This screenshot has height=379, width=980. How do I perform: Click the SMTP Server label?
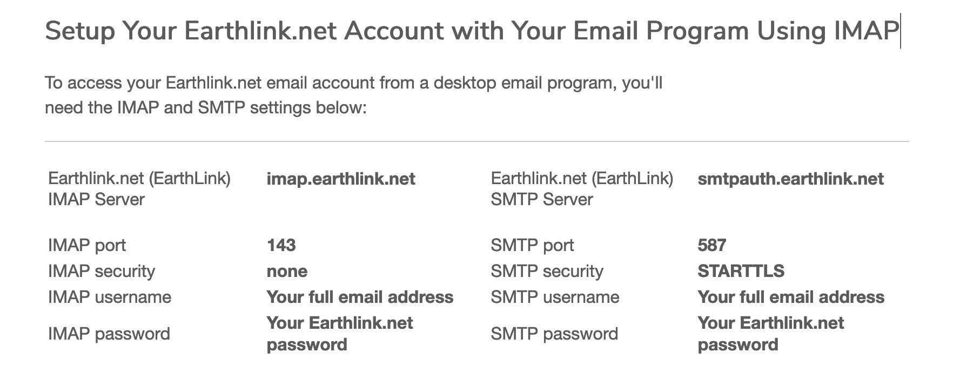[582, 189]
